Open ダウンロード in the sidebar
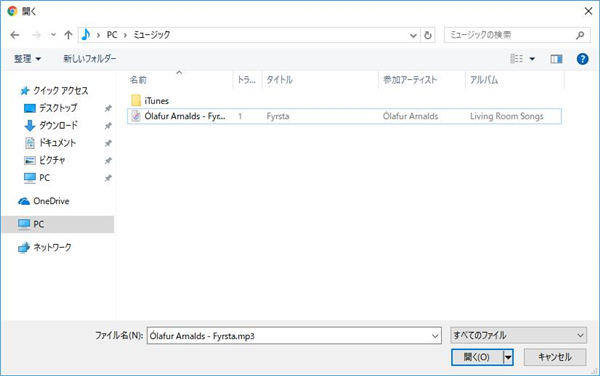The height and width of the screenshot is (376, 600). 58,125
